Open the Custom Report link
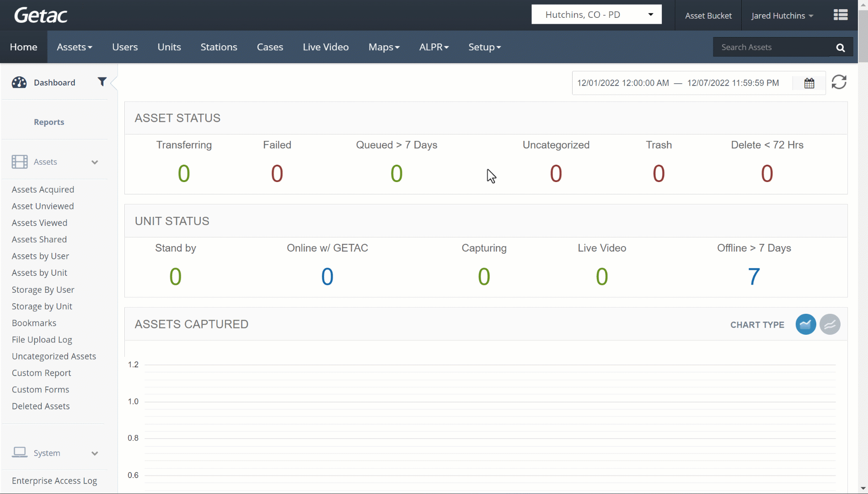Image resolution: width=868 pixels, height=494 pixels. [41, 373]
